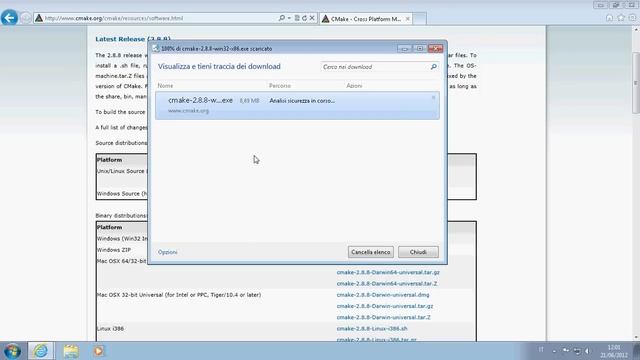The width and height of the screenshot is (640, 360).
Task: Click the www.cmake.org source under the download
Action: (x=188, y=111)
